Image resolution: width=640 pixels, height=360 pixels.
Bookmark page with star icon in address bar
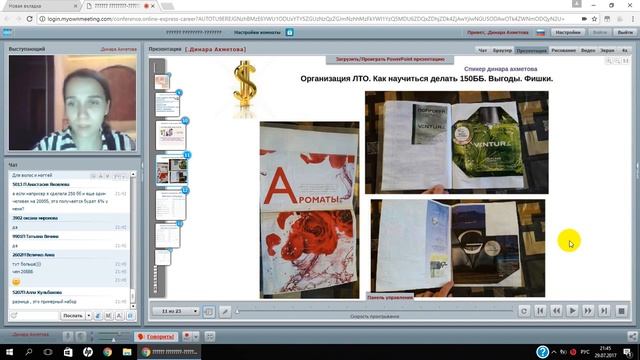[x=594, y=19]
